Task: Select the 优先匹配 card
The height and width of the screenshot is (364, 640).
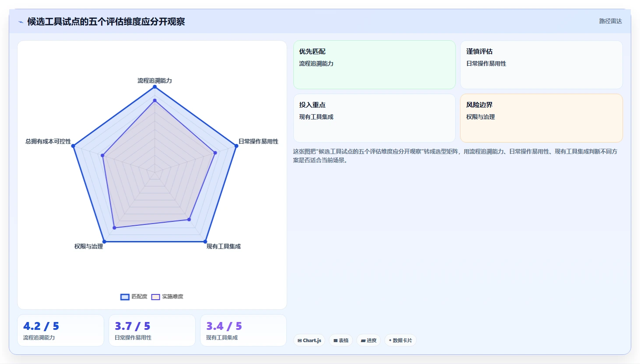Action: (374, 65)
